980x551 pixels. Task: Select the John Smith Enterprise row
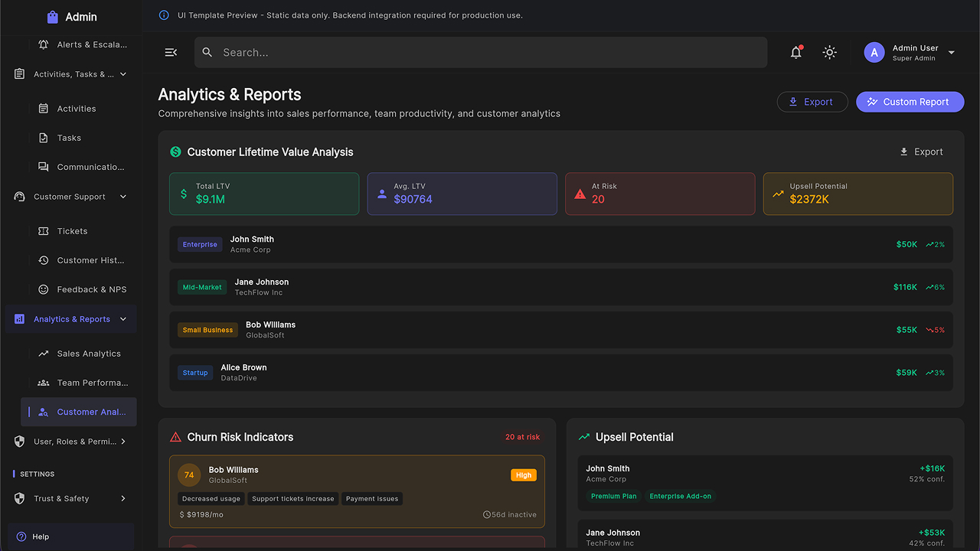click(561, 244)
